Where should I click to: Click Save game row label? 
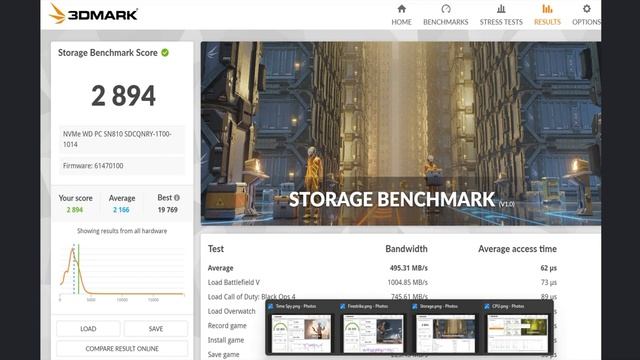point(224,354)
